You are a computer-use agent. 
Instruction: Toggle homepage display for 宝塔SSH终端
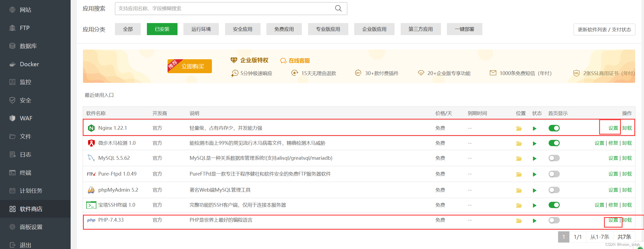pyautogui.click(x=554, y=205)
